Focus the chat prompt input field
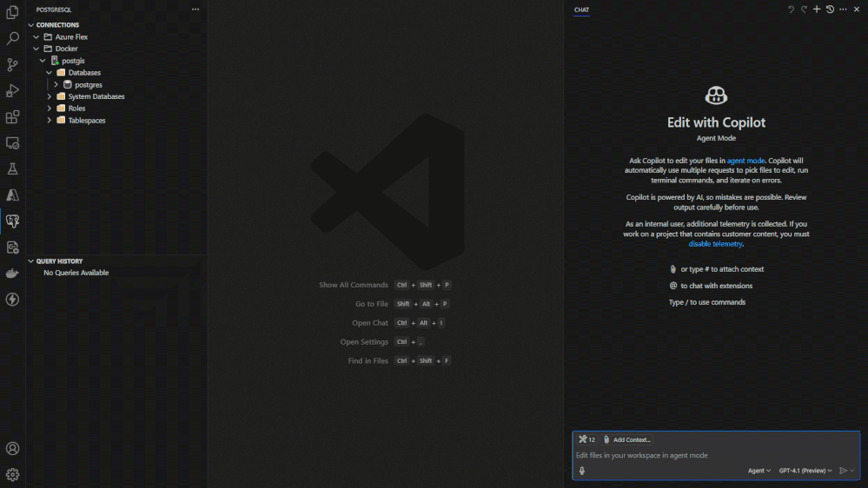 715,455
